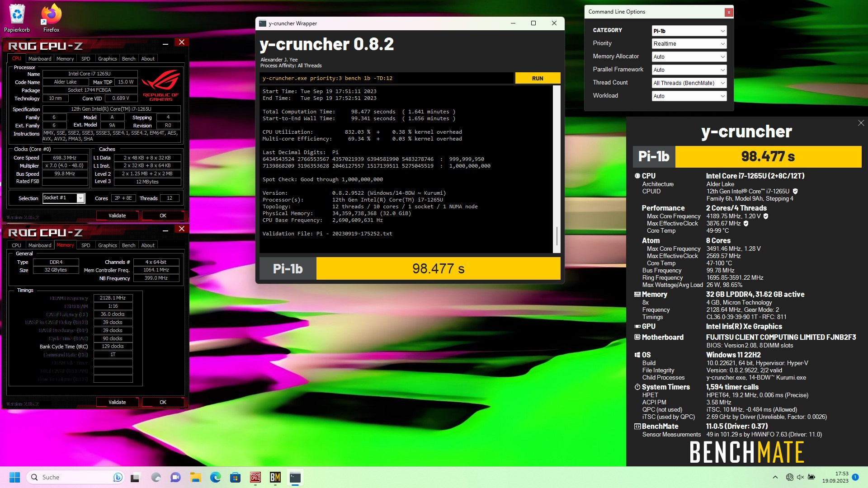Open File Explorer from the taskbar
Image resolution: width=868 pixels, height=488 pixels.
point(195,477)
